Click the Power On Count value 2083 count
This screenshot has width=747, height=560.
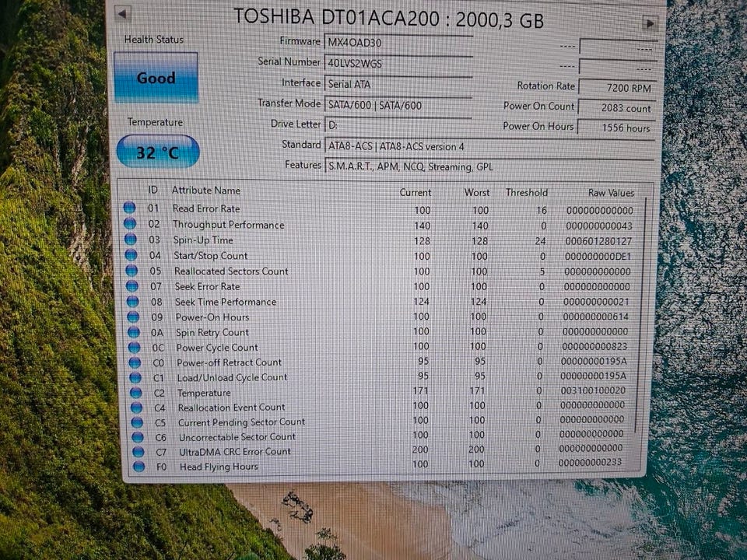pyautogui.click(x=617, y=107)
